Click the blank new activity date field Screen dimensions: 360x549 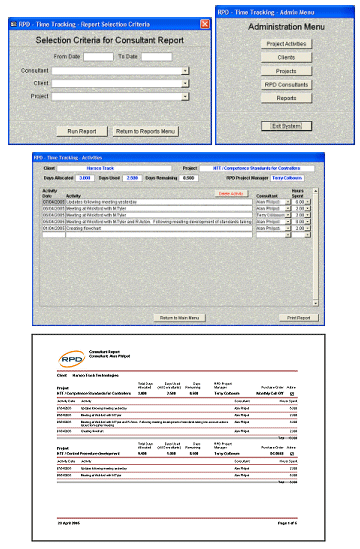tap(54, 235)
